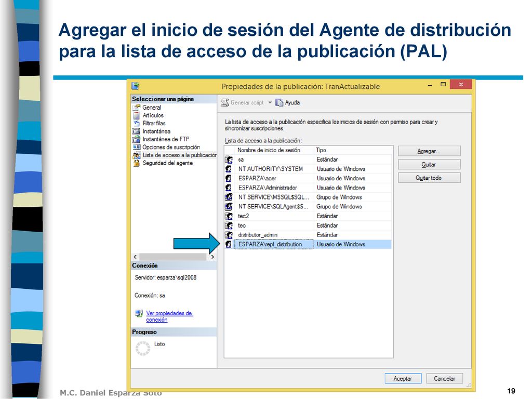Open the Seguridad del agente page
The image size is (532, 399).
(168, 163)
